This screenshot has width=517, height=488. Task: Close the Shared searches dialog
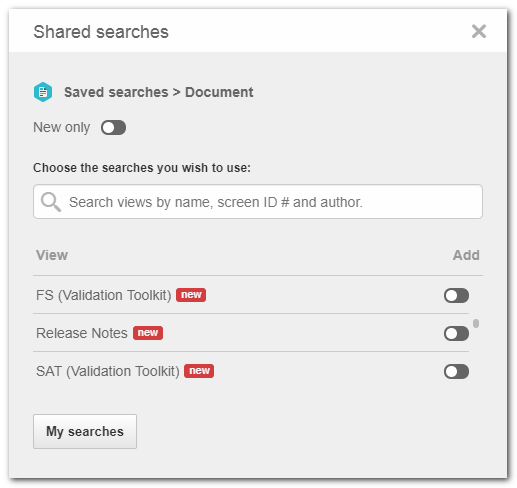(x=478, y=31)
